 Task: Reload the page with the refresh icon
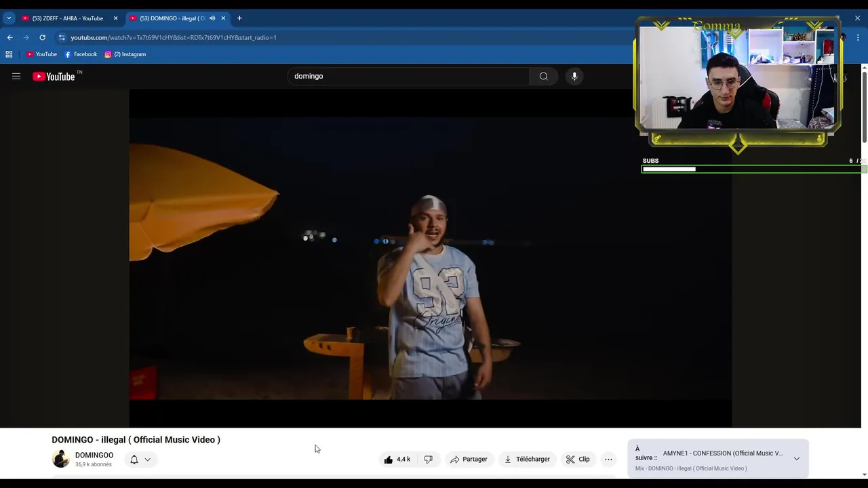click(42, 37)
